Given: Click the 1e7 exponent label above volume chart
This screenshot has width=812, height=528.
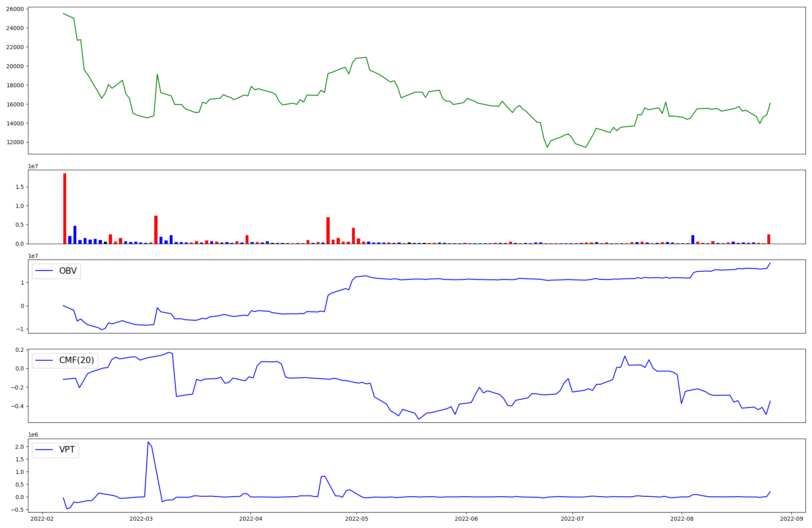Looking at the screenshot, I should point(33,167).
